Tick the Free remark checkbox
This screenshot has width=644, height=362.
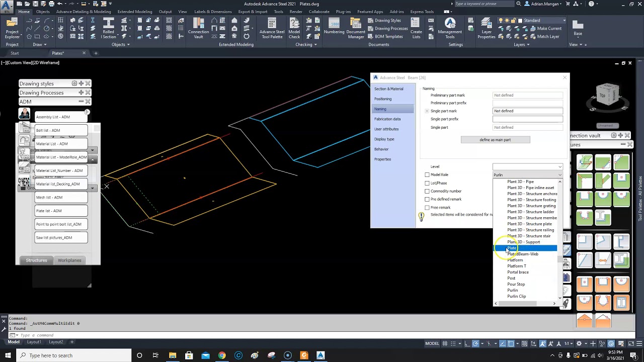point(427,207)
